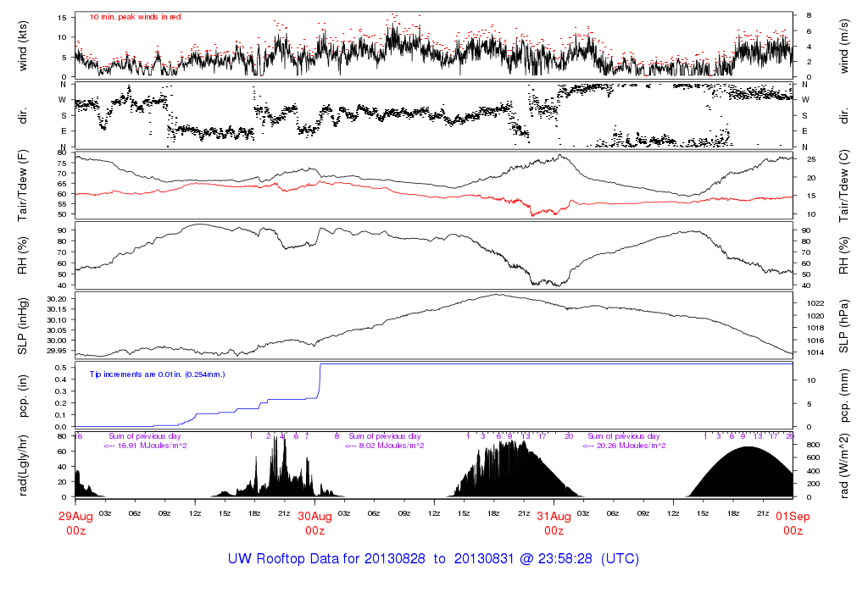Screen dimensions: 868x593
Task: Click the 16.91 MJoules/m^2 daily sum
Action: click(x=145, y=445)
